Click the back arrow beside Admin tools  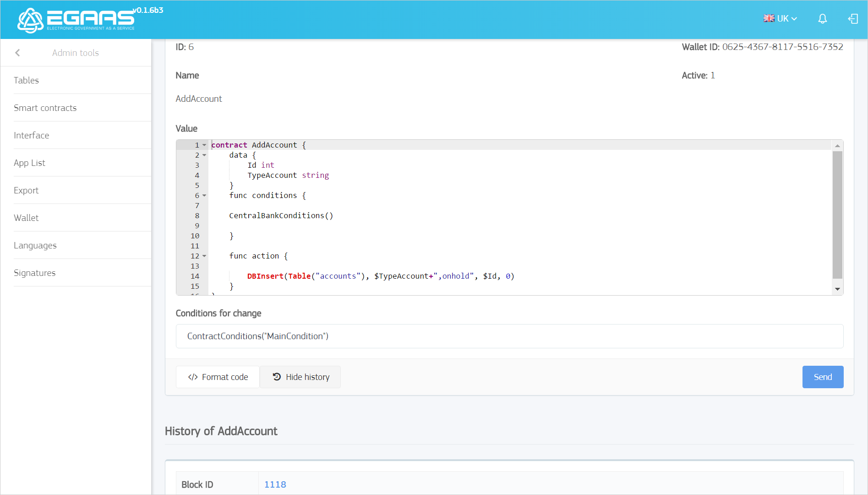(17, 53)
